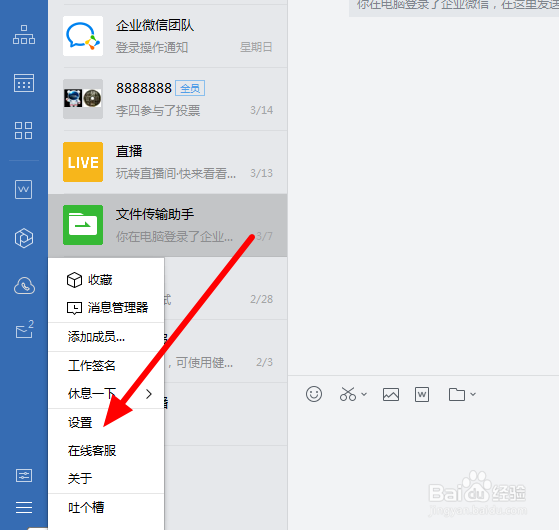The width and height of the screenshot is (559, 530).
Task: Select 收藏 in the menu
Action: point(106,280)
